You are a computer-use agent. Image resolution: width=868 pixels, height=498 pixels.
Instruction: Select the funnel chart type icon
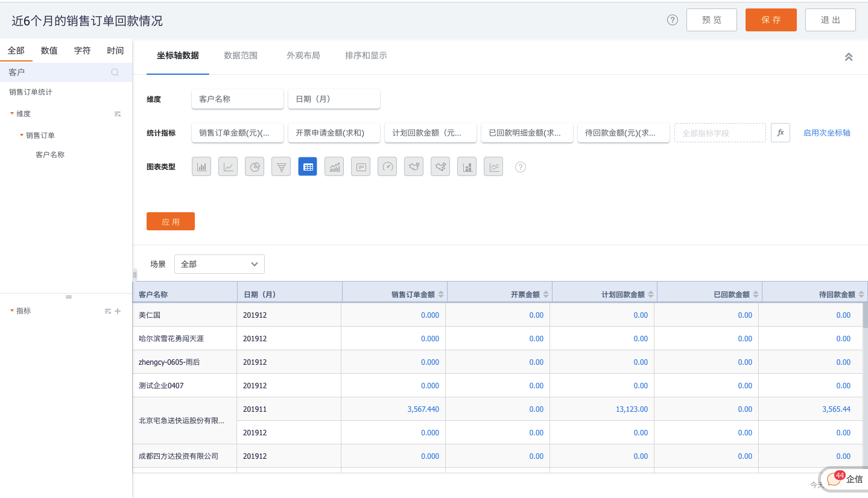281,167
